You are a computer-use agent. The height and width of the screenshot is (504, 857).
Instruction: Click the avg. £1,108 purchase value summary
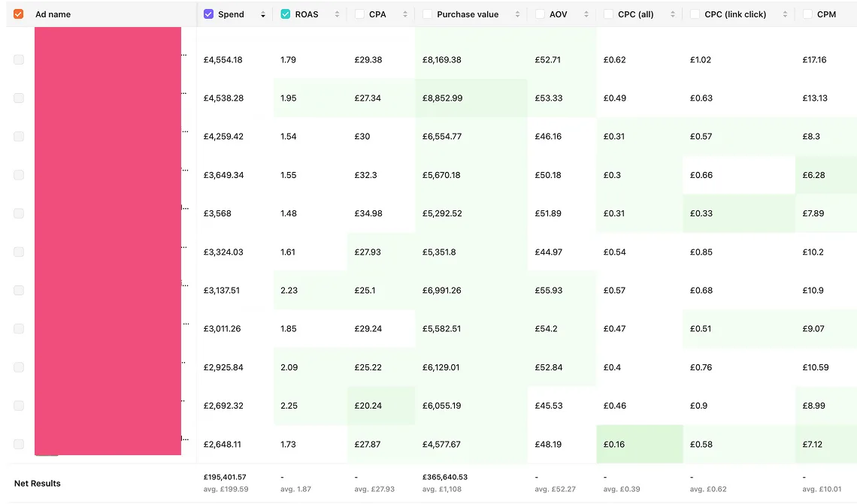tap(441, 489)
